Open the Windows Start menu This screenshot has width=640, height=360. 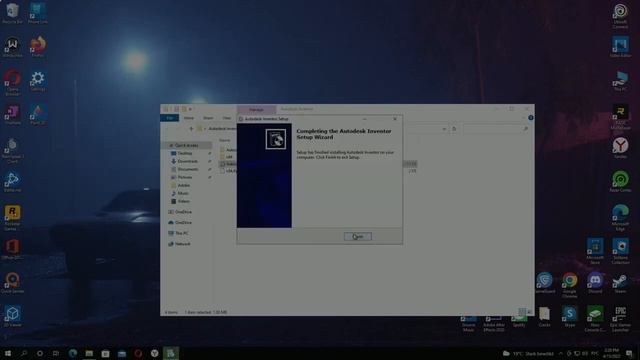click(x=7, y=353)
